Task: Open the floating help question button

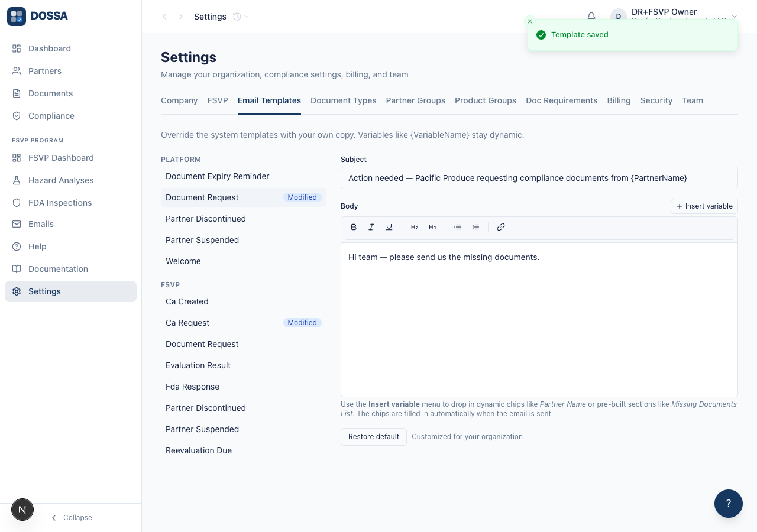Action: 729,504
